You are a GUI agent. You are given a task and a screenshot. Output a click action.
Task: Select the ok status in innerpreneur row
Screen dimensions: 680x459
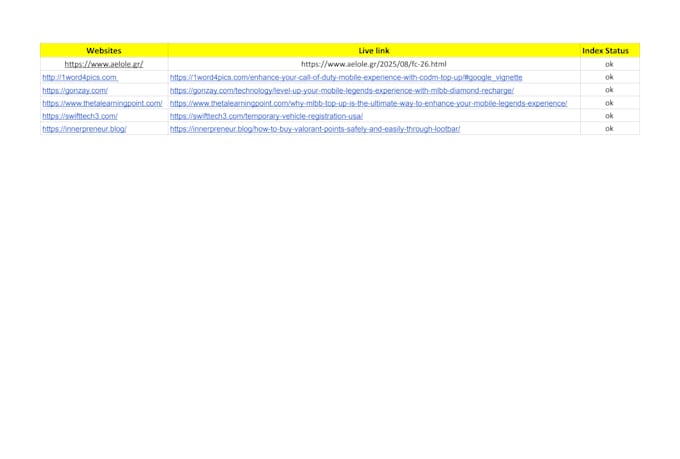(x=609, y=128)
